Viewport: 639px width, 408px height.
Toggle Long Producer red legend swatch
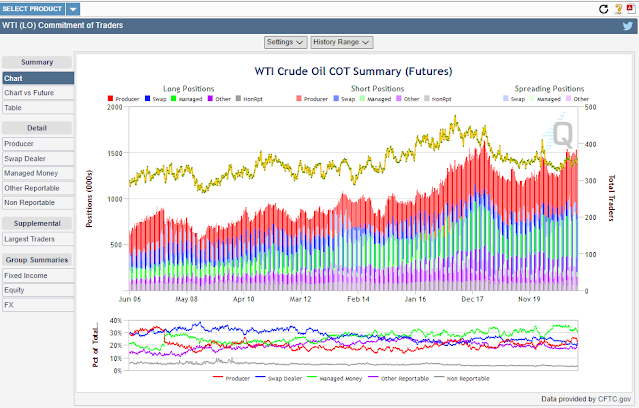pos(110,99)
